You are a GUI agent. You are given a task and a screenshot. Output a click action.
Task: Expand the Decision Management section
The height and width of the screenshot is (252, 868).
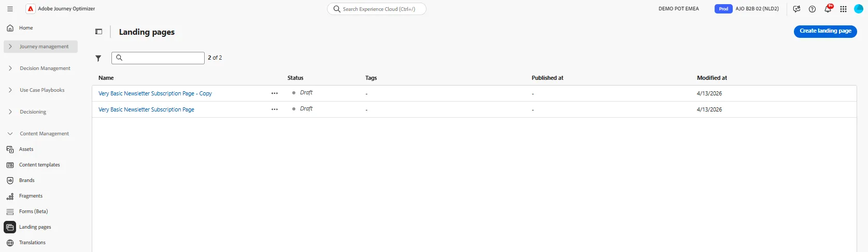click(x=40, y=68)
